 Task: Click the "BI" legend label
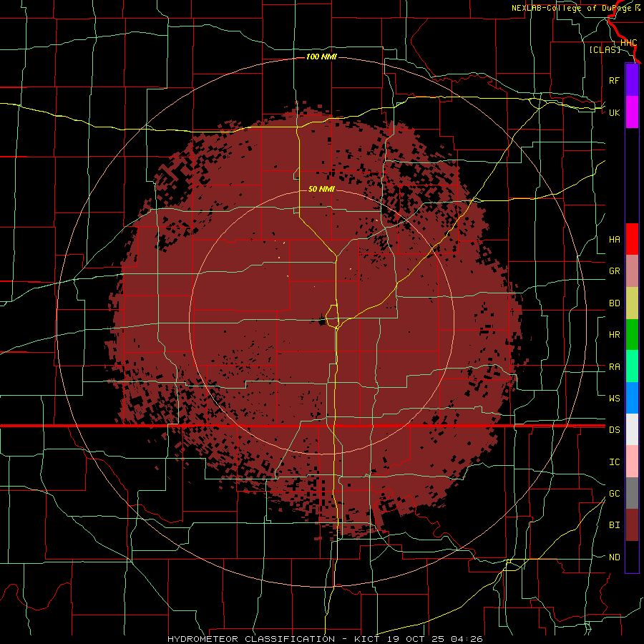tap(614, 525)
